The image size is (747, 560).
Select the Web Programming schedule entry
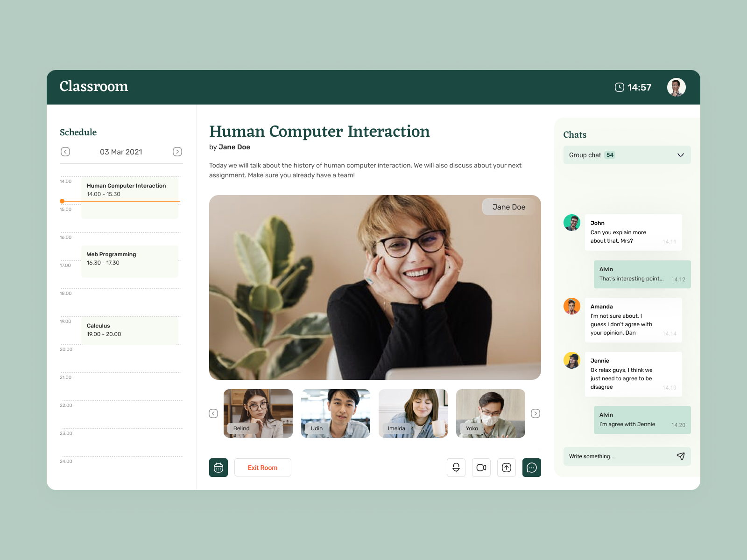click(x=130, y=260)
